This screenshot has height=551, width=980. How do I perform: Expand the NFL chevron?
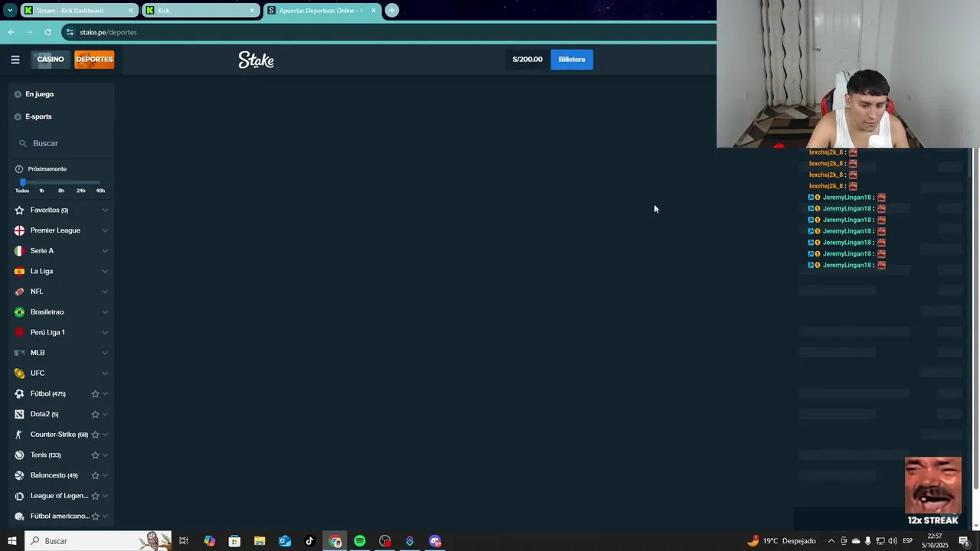105,292
